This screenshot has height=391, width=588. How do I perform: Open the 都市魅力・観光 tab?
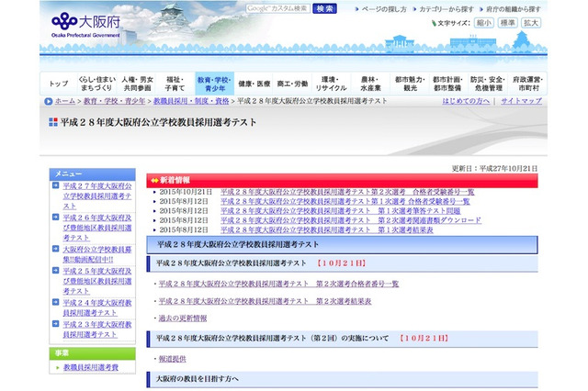point(410,84)
